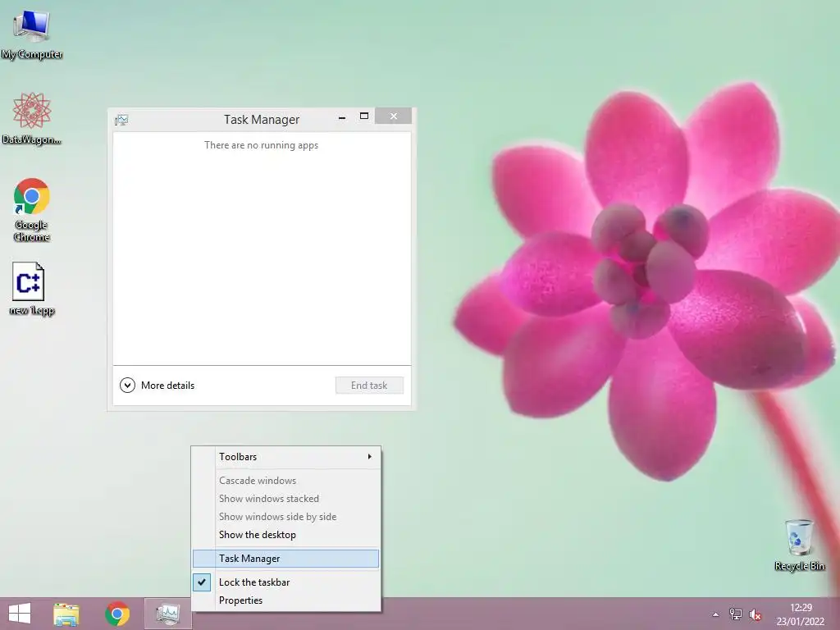The height and width of the screenshot is (630, 840).
Task: Open the Toolbars submenu
Action: (x=286, y=457)
